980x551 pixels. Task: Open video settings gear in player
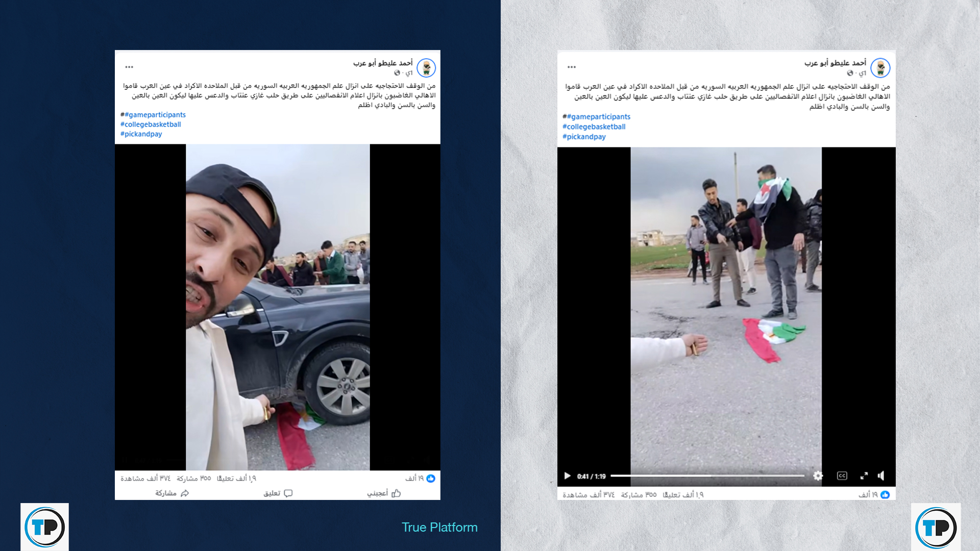tap(818, 475)
